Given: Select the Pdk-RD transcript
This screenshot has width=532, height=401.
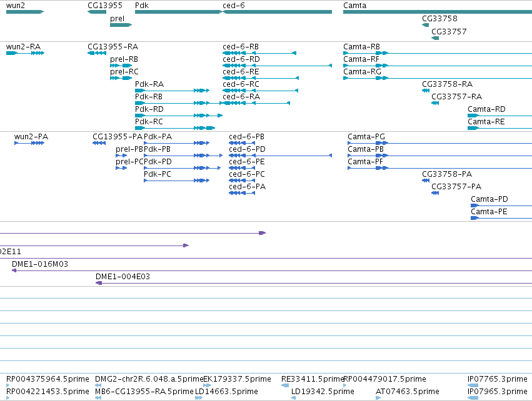Looking at the screenshot, I should (178, 116).
